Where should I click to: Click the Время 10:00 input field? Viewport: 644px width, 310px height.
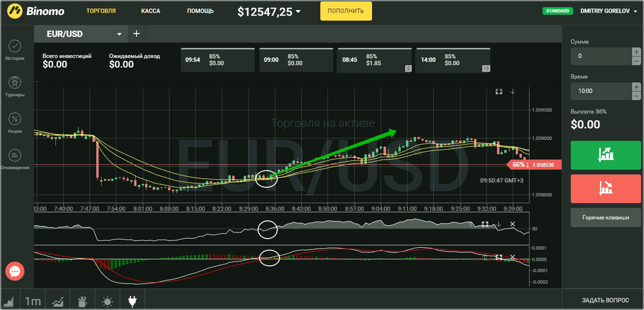click(600, 91)
